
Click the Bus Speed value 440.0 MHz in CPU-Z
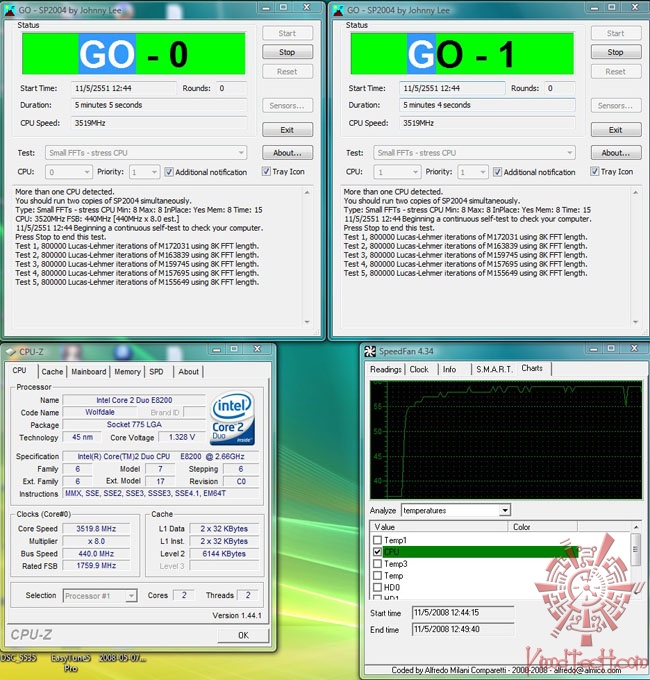[x=96, y=554]
